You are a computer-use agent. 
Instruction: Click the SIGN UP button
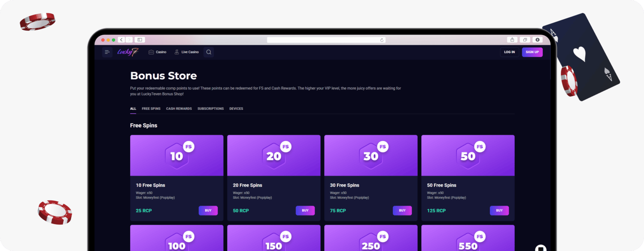(x=532, y=52)
